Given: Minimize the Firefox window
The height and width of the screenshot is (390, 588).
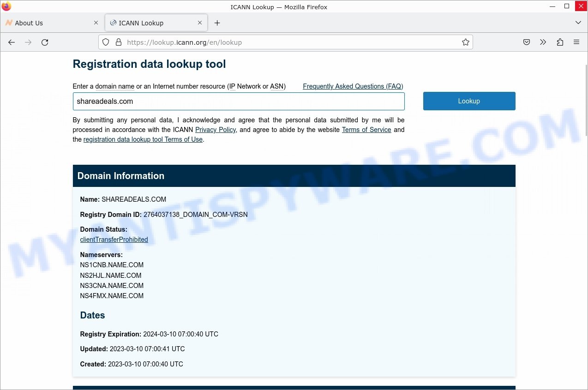Looking at the screenshot, I should [x=553, y=6].
